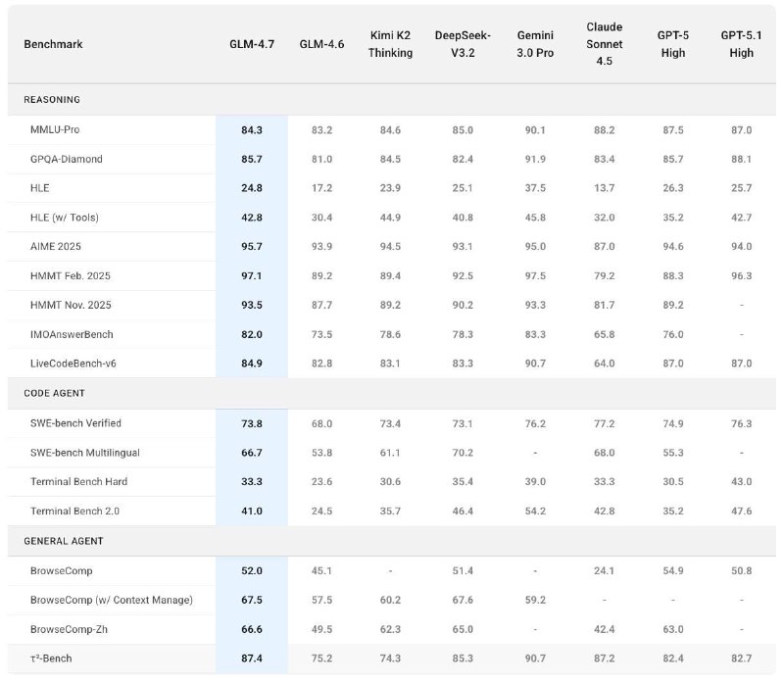The image size is (784, 683).
Task: Click the GLM-4.7 column header
Action: click(252, 44)
